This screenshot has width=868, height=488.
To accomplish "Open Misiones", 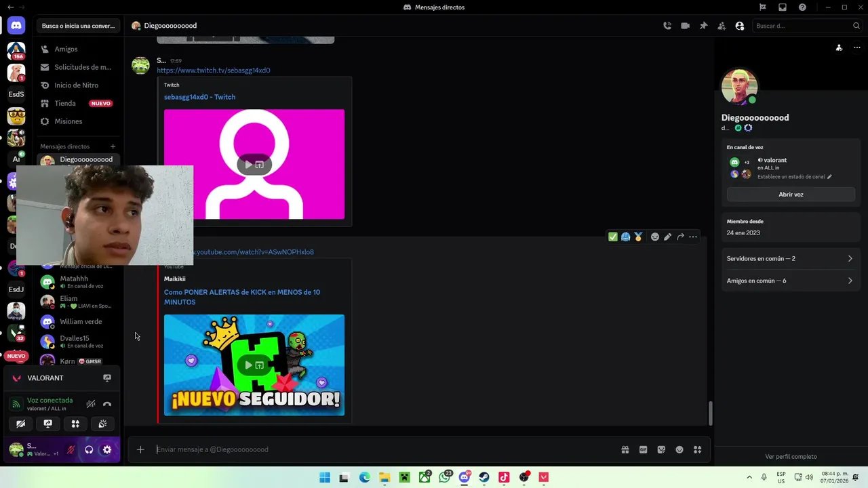I will (x=79, y=121).
